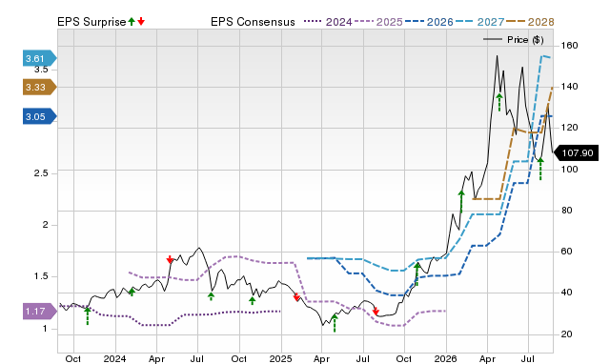Click the 60 label on the price axis
610x364 pixels.
567,252
